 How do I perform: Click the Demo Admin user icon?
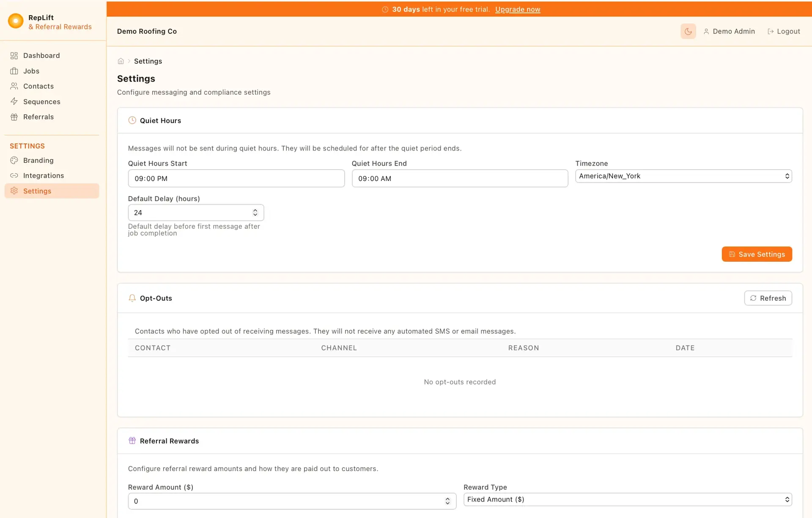(706, 31)
